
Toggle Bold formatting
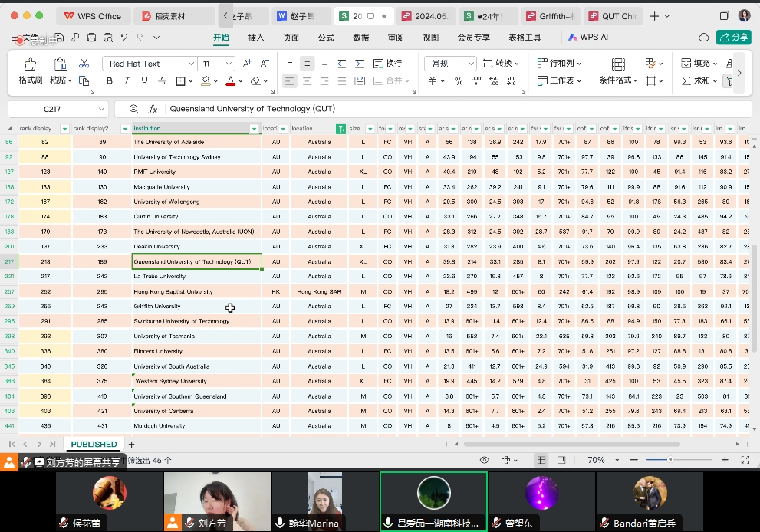coord(110,81)
